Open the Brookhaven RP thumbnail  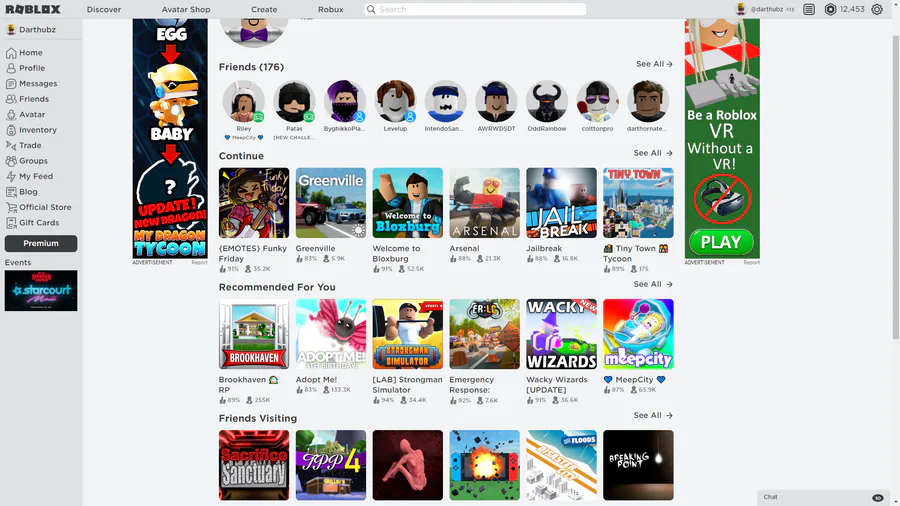tap(254, 334)
